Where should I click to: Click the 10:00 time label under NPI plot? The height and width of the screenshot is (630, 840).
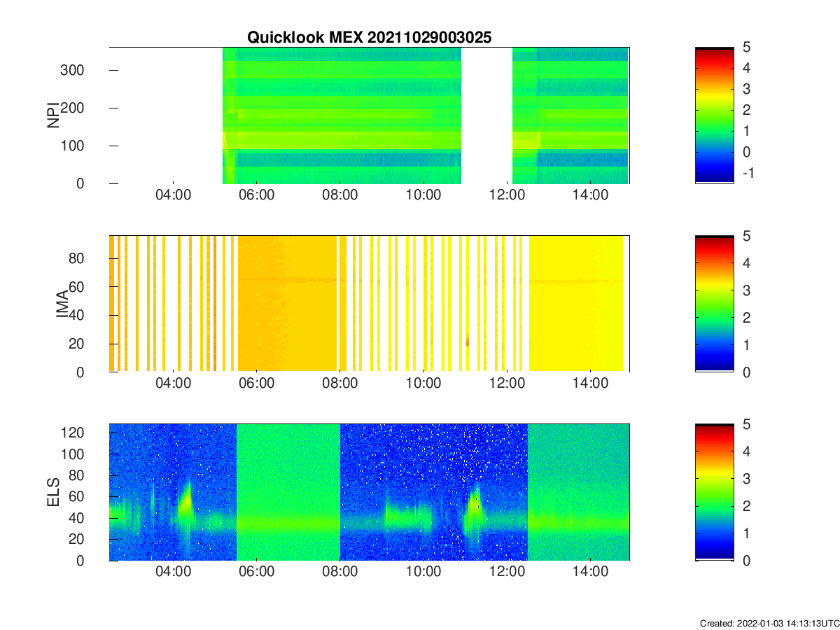[423, 195]
